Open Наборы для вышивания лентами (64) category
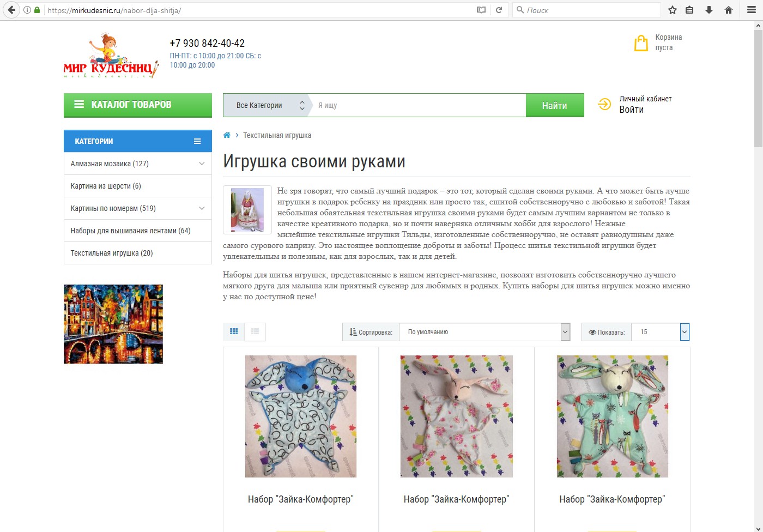Viewport: 763px width, 532px height. pyautogui.click(x=131, y=231)
